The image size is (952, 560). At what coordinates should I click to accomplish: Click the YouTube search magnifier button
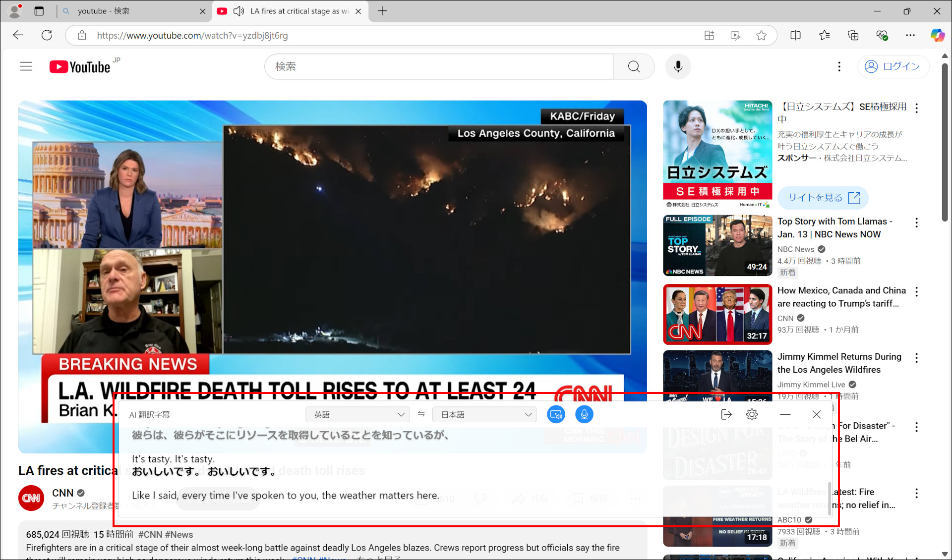tap(634, 66)
